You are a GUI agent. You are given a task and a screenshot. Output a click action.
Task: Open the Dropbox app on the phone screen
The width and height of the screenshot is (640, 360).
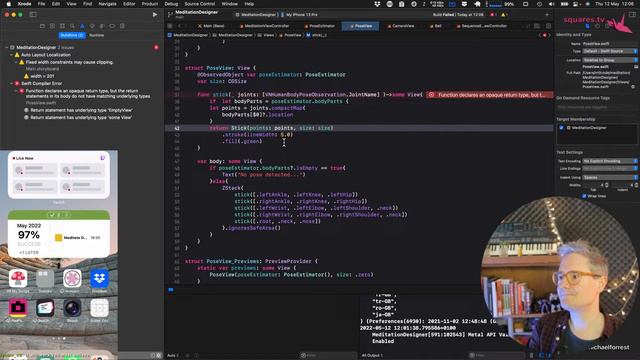(x=99, y=278)
